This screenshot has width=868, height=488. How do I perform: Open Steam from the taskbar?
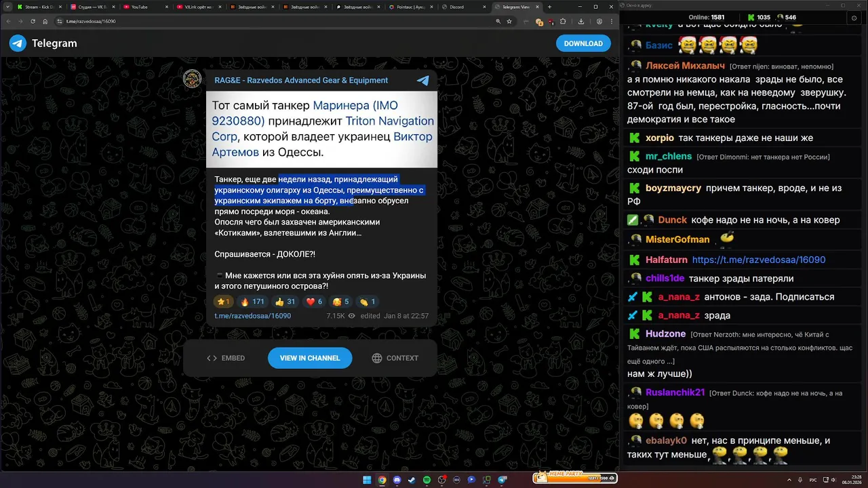(x=412, y=480)
